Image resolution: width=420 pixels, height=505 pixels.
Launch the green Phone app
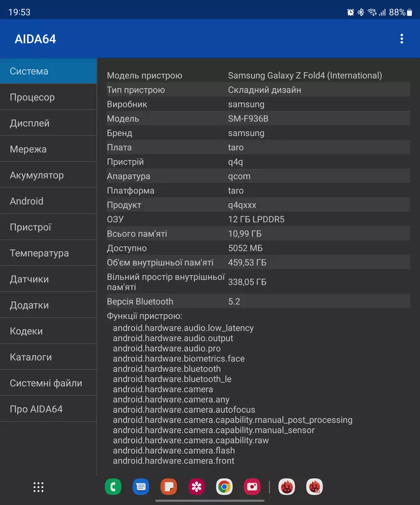point(113,487)
